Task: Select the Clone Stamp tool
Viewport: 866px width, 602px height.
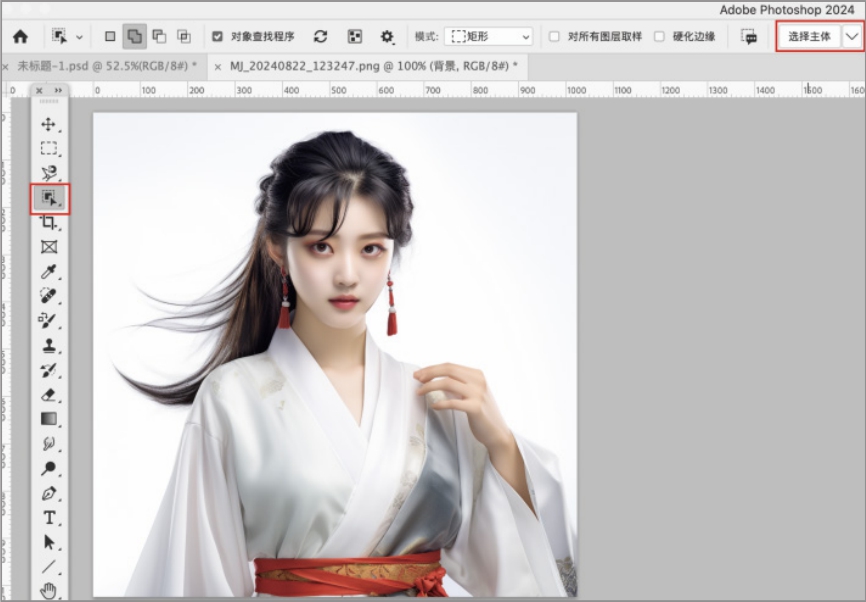Action: [48, 346]
